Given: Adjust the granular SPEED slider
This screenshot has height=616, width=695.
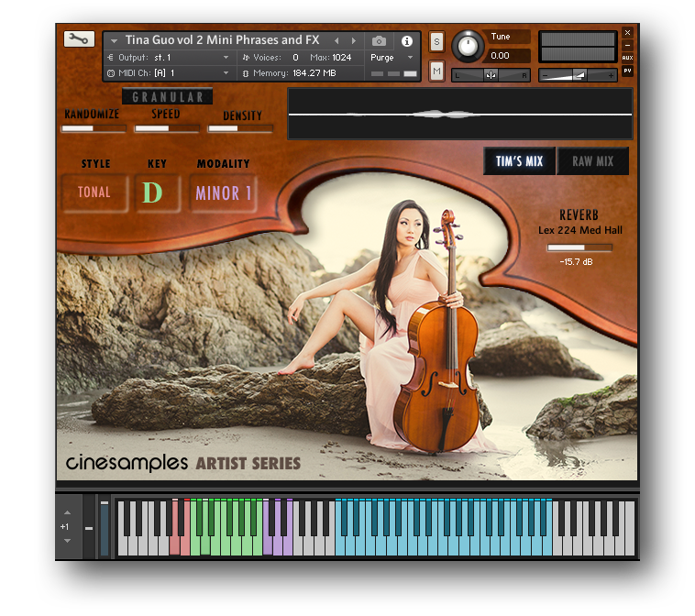Looking at the screenshot, I should [167, 128].
